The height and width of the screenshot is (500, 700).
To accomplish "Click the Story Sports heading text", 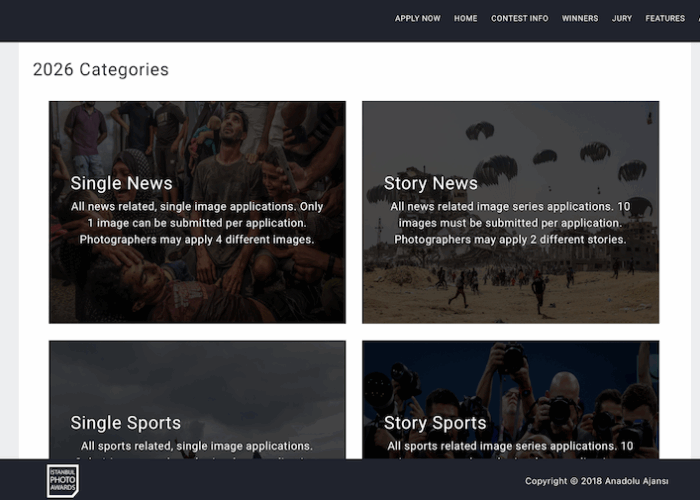I will tap(435, 423).
